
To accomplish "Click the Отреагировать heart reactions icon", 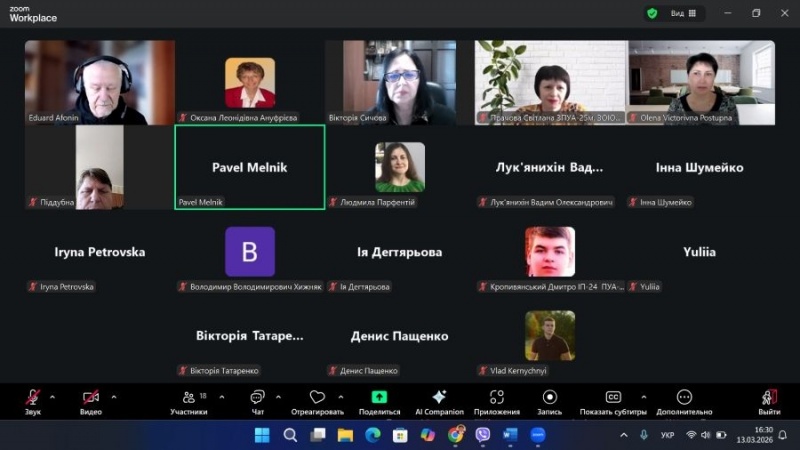I will tap(317, 398).
